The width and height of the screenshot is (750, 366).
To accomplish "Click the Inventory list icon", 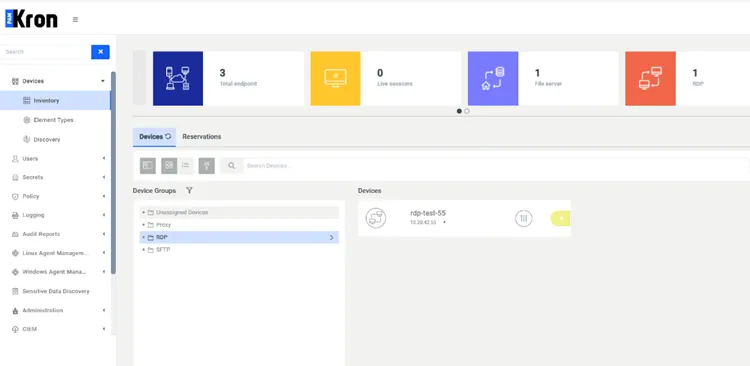I will pos(26,100).
